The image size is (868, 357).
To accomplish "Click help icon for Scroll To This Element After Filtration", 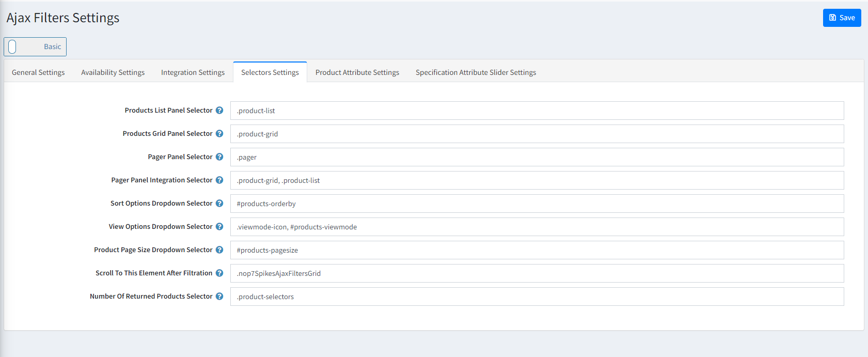I will point(219,273).
